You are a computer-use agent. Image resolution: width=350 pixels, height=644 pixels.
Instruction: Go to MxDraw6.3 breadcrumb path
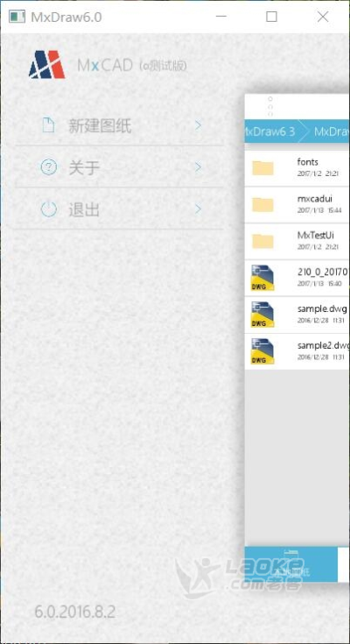click(270, 131)
